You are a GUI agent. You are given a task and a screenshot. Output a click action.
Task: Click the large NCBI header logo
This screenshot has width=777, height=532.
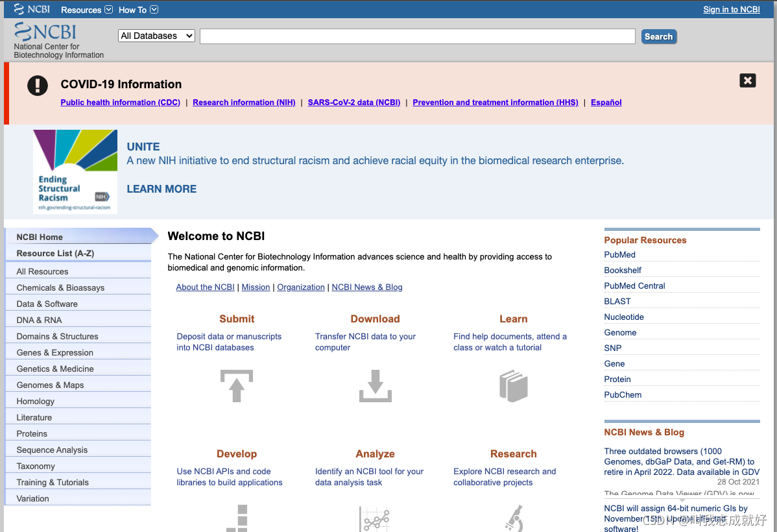[x=45, y=32]
